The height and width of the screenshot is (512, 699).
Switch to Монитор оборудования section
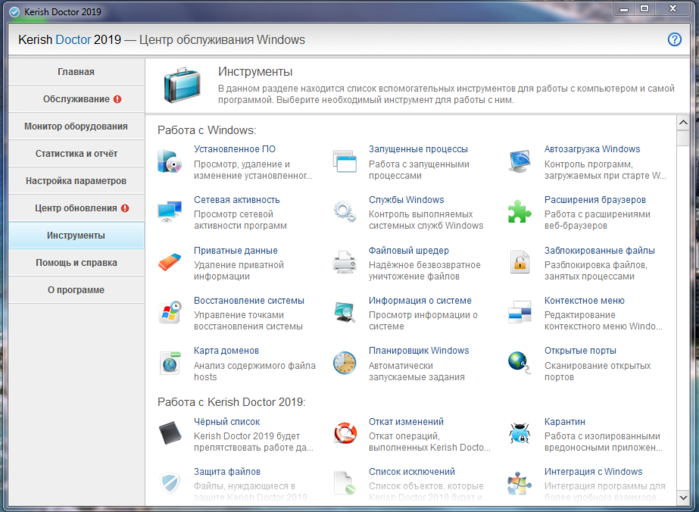pyautogui.click(x=76, y=127)
